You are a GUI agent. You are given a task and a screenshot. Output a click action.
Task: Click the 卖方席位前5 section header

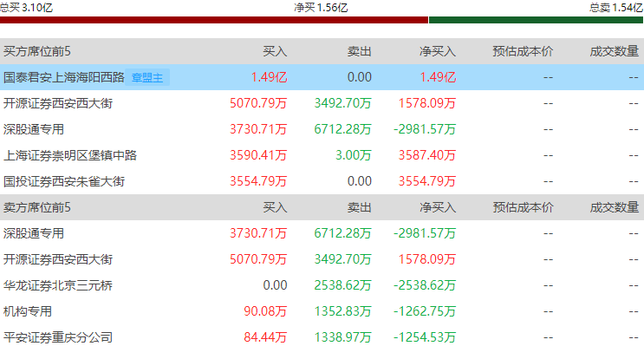(37, 207)
